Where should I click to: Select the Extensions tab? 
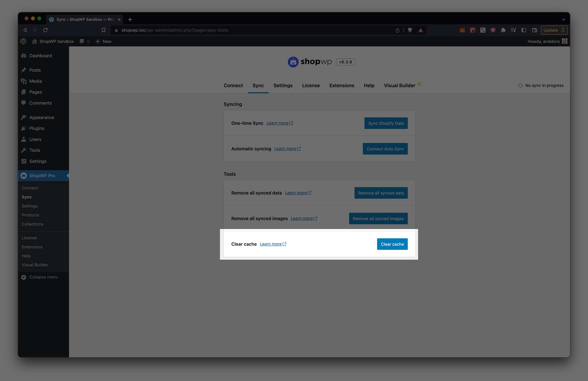[x=342, y=85]
